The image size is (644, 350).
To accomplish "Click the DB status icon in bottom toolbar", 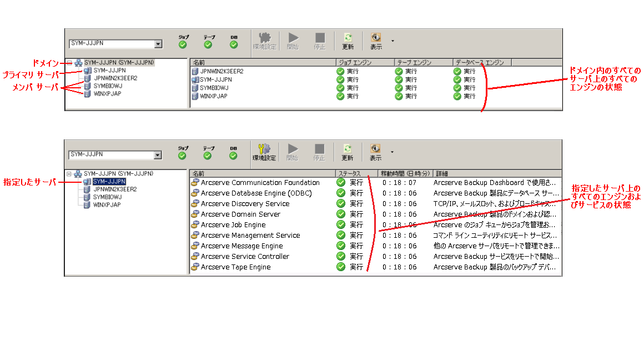I will (x=233, y=156).
